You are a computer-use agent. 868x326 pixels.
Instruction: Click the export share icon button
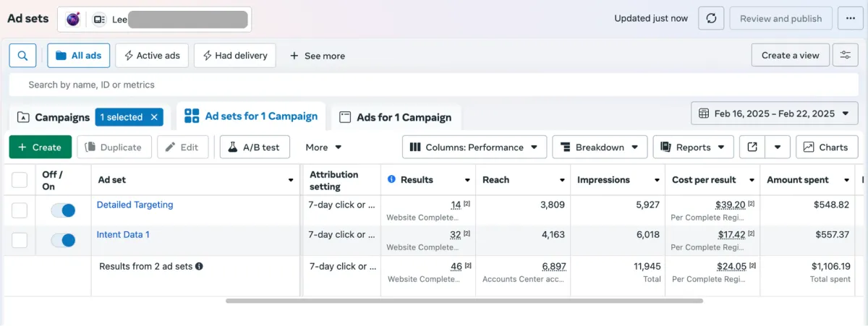tap(752, 147)
